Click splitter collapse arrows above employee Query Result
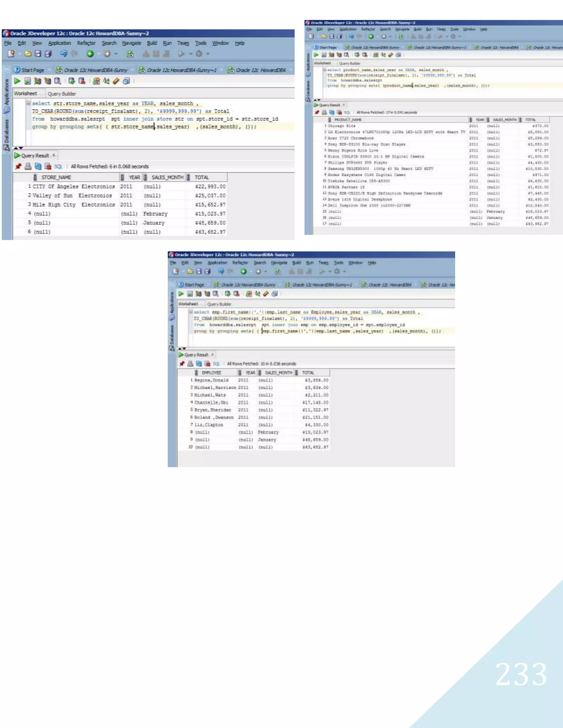The width and height of the screenshot is (563, 728). pos(182,349)
